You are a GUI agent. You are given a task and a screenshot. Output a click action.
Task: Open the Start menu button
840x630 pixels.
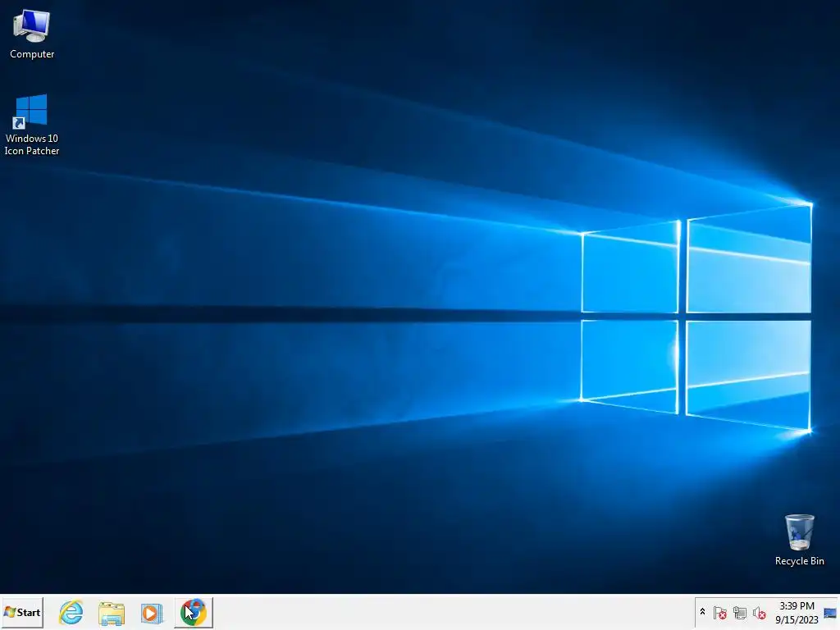point(22,612)
